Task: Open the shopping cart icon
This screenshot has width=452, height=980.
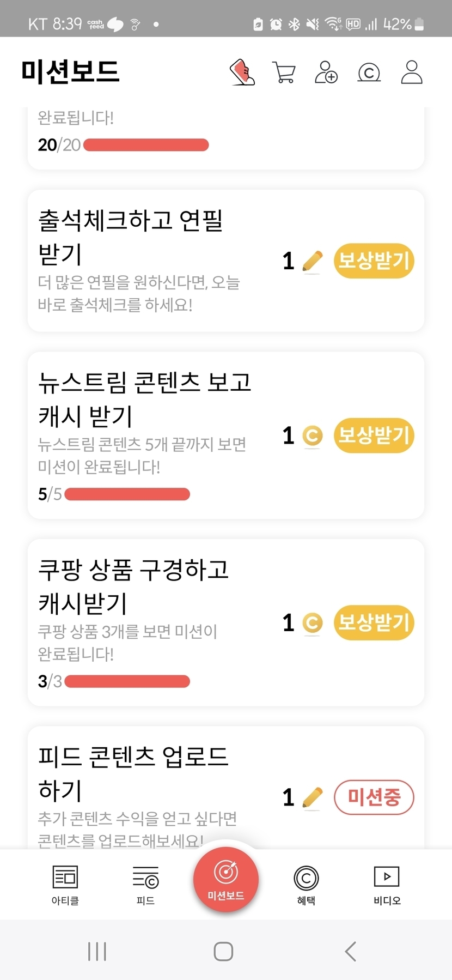Action: click(284, 72)
